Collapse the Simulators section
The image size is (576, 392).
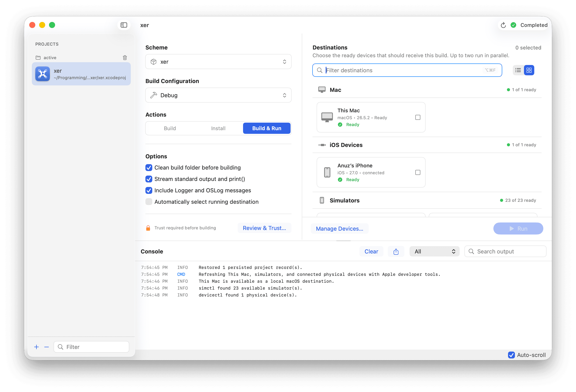coord(427,200)
